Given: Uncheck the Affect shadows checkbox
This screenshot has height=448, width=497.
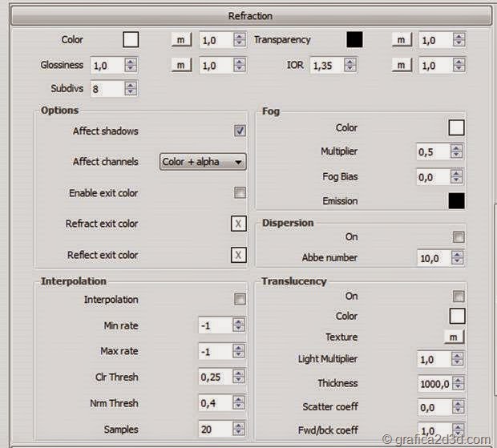Looking at the screenshot, I should tap(240, 131).
